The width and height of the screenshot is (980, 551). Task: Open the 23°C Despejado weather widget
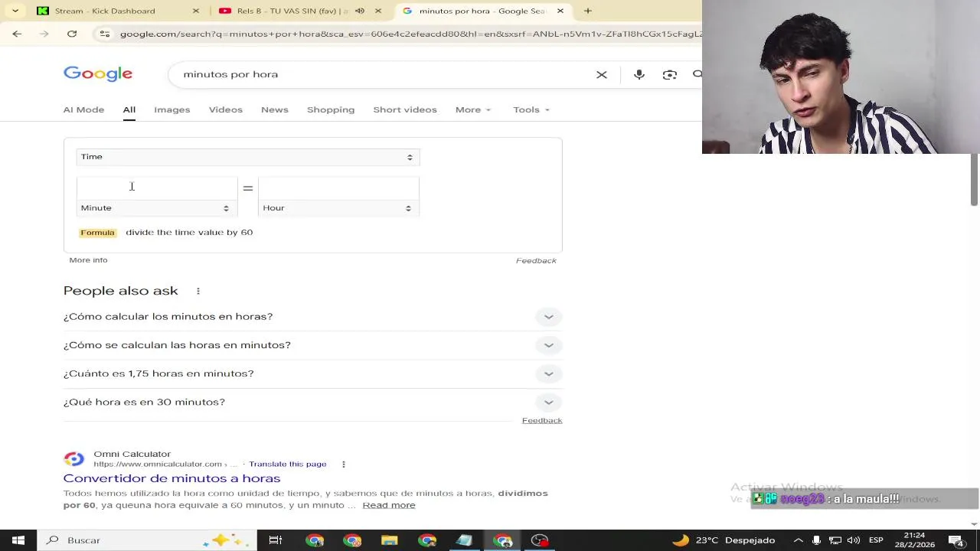pyautogui.click(x=724, y=540)
